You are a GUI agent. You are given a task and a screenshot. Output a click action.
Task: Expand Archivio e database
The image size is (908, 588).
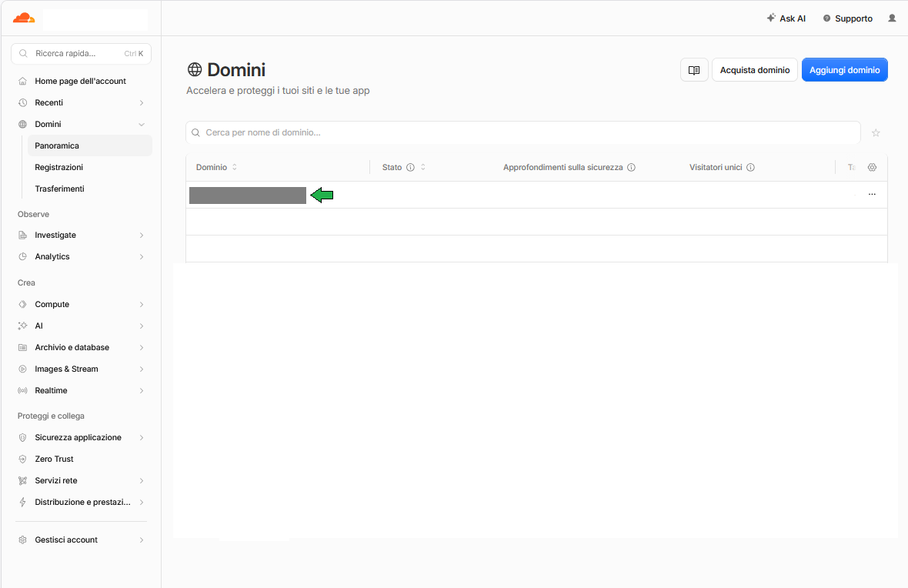[142, 348]
